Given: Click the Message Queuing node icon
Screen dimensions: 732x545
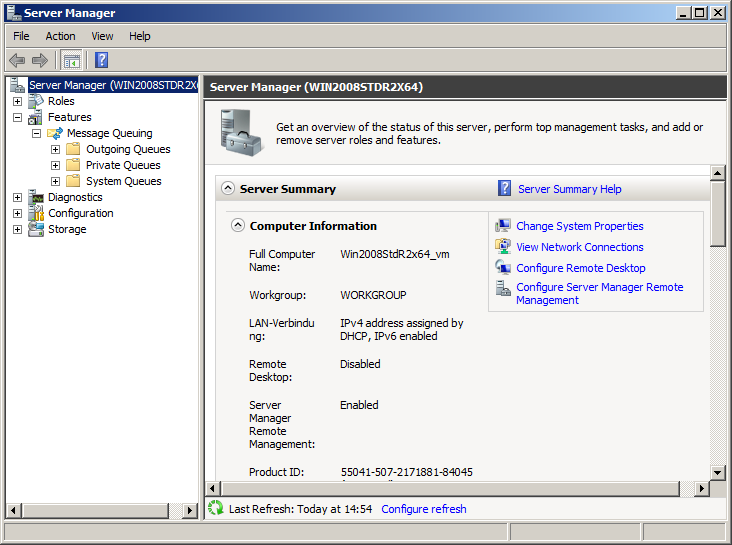Looking at the screenshot, I should (x=55, y=134).
